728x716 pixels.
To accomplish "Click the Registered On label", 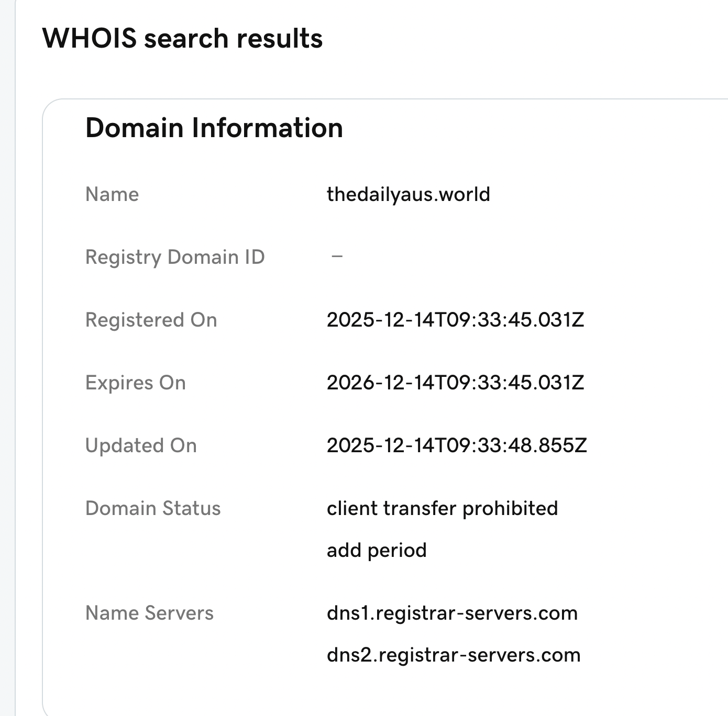I will 151,320.
